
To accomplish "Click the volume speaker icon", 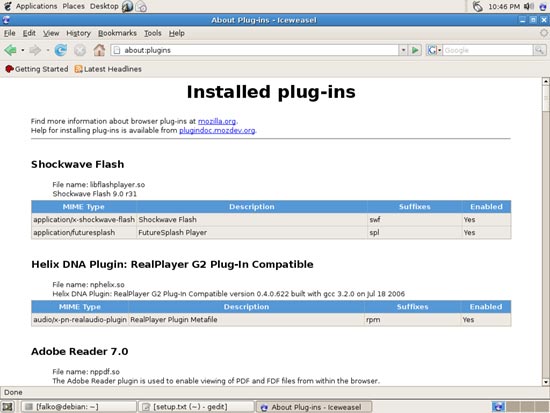I will click(529, 6).
